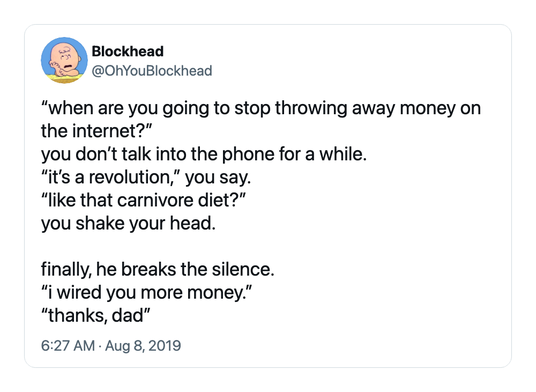Image resolution: width=536 pixels, height=392 pixels.
Task: Select the line 'finally, he breaks the silence.'
Action: [158, 269]
